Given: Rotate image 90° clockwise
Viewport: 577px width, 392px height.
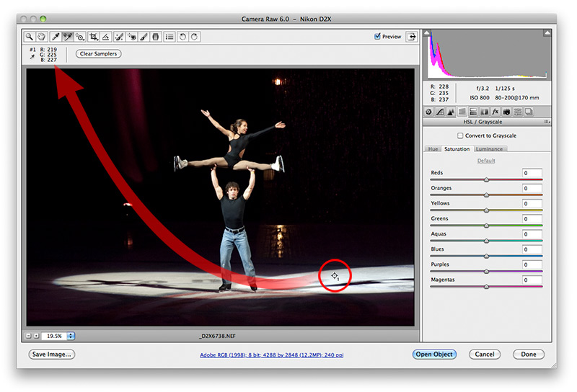Looking at the screenshot, I should (195, 37).
